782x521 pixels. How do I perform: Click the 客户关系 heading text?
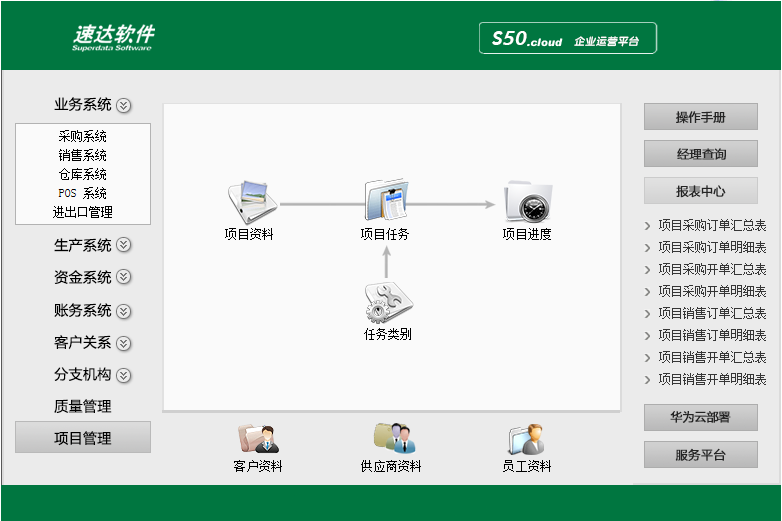coord(82,343)
